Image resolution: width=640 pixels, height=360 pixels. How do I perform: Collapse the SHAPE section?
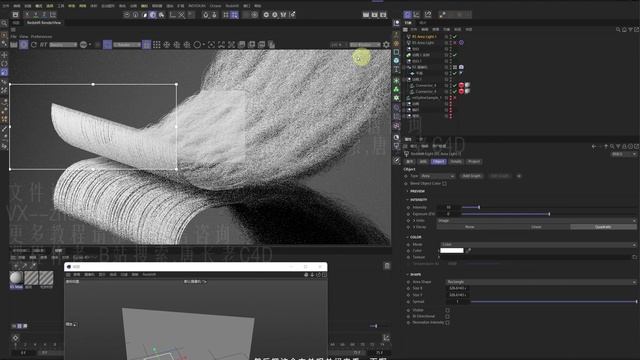[408, 274]
